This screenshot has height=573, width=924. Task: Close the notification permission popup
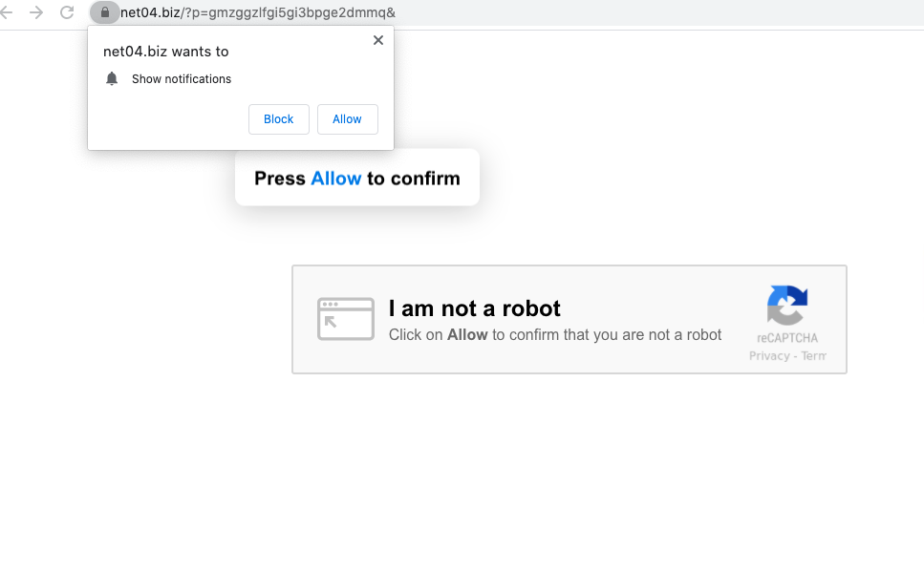pos(378,40)
